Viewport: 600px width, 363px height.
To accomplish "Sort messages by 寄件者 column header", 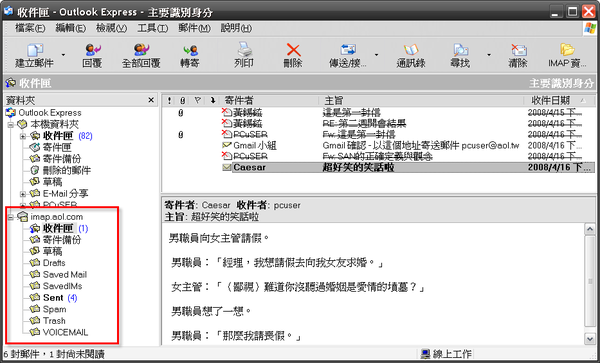I will (269, 101).
